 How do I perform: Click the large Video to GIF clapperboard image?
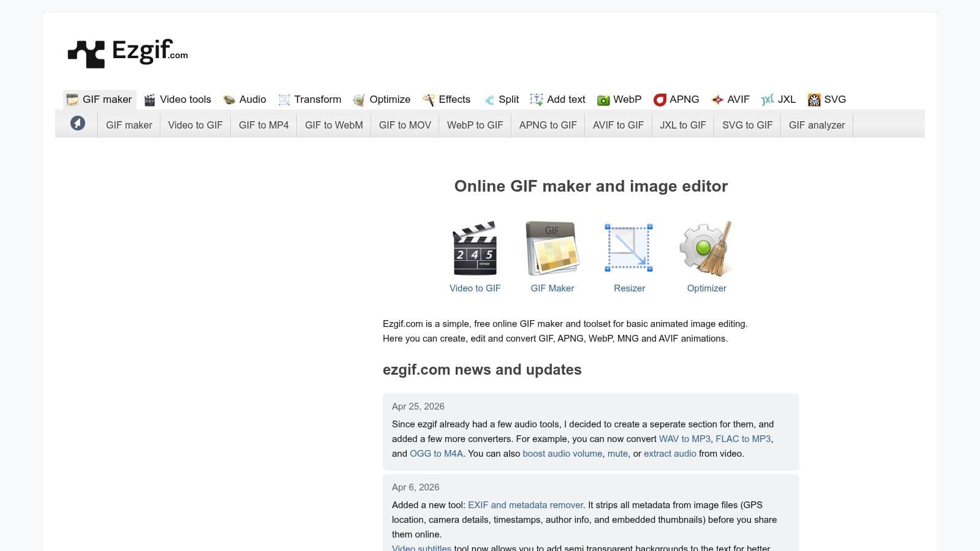(x=475, y=249)
